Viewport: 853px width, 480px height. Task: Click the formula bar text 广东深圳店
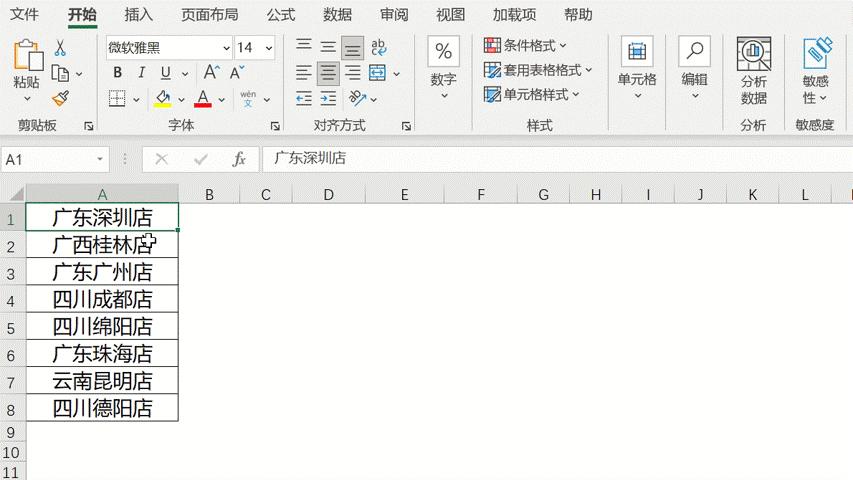click(x=310, y=158)
